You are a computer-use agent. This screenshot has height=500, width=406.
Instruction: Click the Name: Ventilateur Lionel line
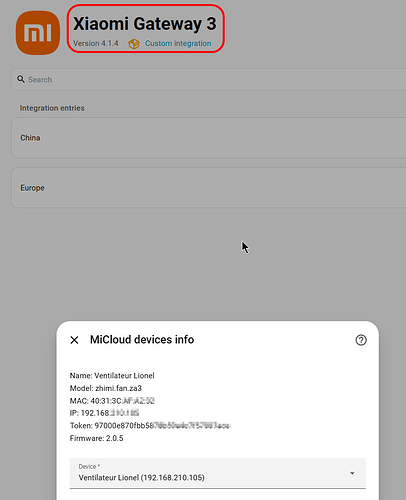112,376
